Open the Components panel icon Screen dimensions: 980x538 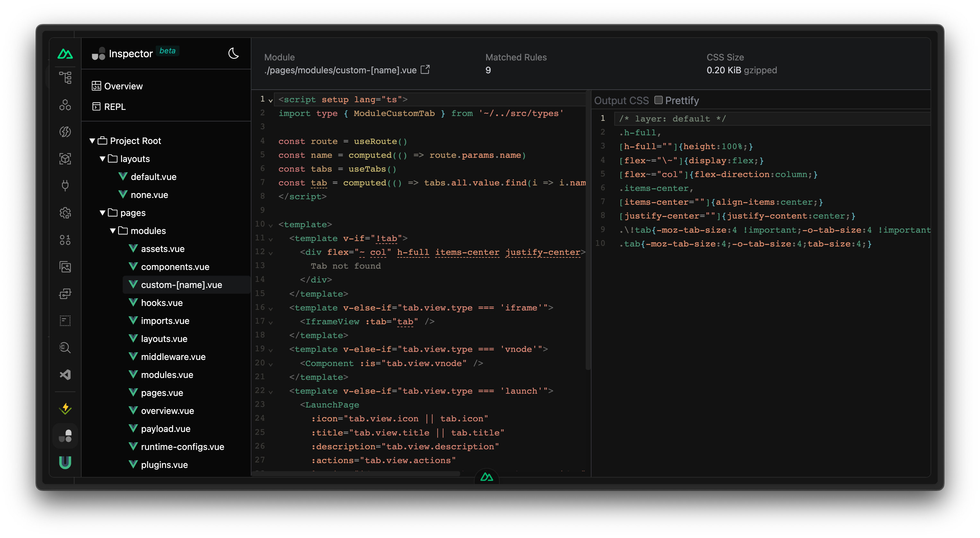65,105
